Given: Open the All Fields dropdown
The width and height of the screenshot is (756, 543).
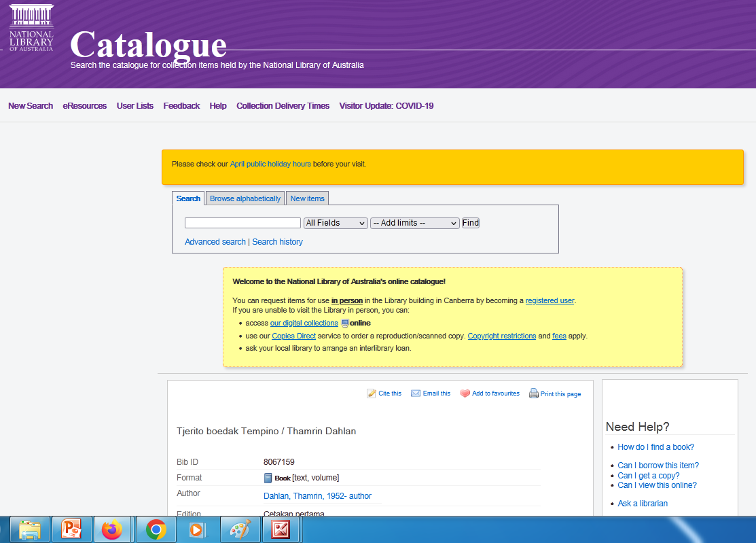Looking at the screenshot, I should tap(336, 223).
